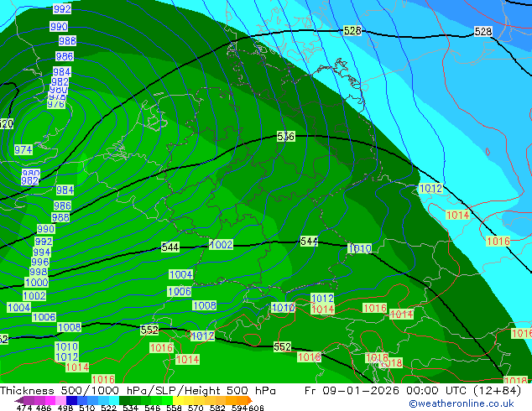Click the 570 value on the legend scale
532x411 pixels.
(196, 408)
